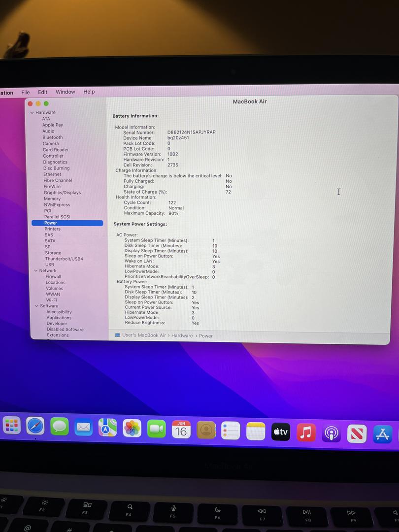This screenshot has height=532, width=399.
Task: Select USB in sidebar
Action: tap(50, 265)
